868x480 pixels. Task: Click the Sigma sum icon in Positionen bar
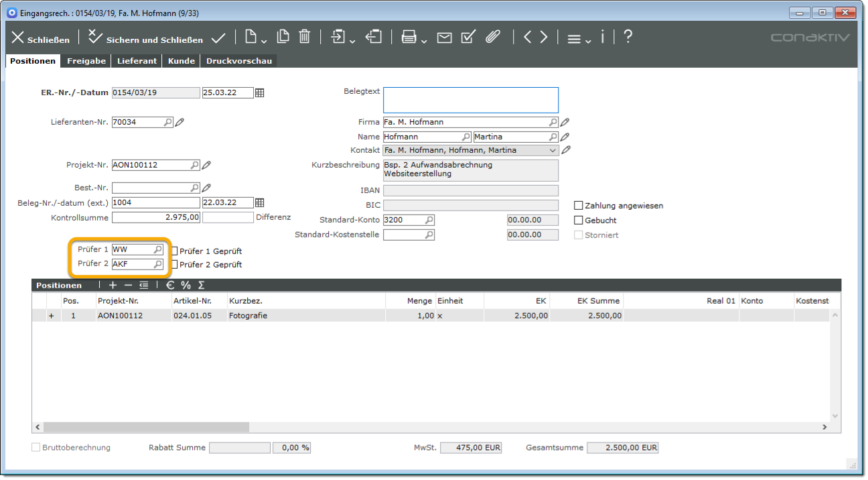coord(201,286)
